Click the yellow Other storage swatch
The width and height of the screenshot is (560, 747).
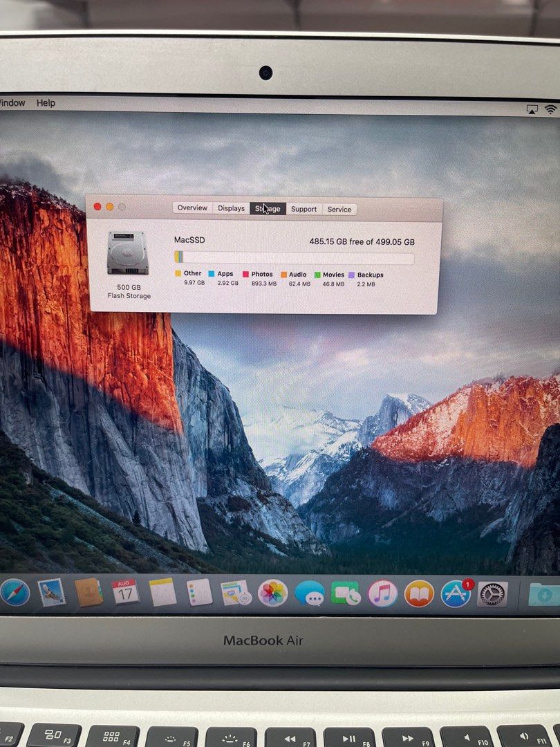tap(178, 274)
